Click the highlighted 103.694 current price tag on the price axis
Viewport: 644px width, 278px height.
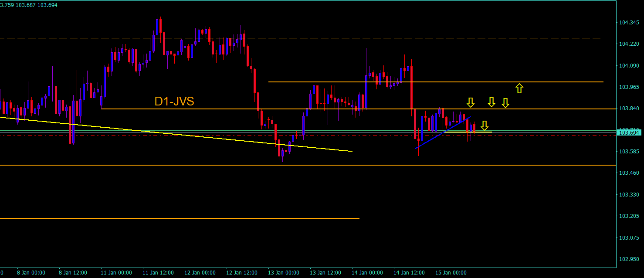(629, 132)
